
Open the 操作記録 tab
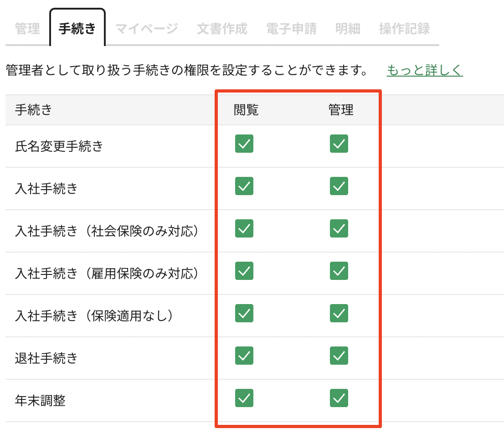(404, 29)
